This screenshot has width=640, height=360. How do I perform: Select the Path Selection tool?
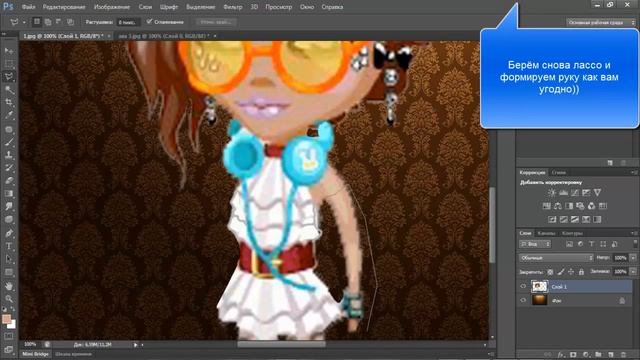[x=9, y=259]
